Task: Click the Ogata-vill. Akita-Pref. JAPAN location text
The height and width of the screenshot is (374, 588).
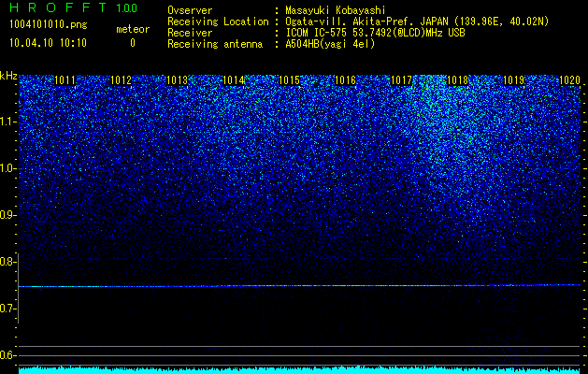Action: (x=417, y=22)
